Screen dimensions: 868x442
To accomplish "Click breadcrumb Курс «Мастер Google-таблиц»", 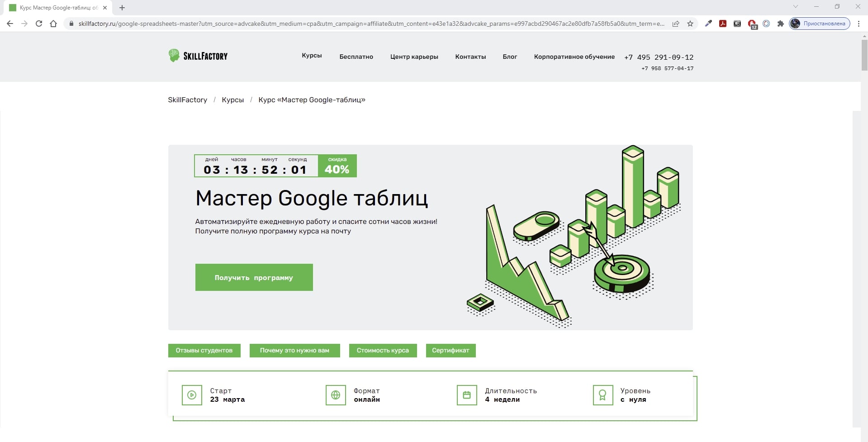I will tap(312, 100).
